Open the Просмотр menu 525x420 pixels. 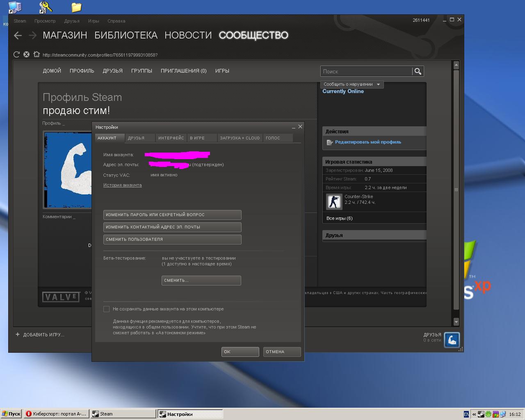[x=45, y=21]
